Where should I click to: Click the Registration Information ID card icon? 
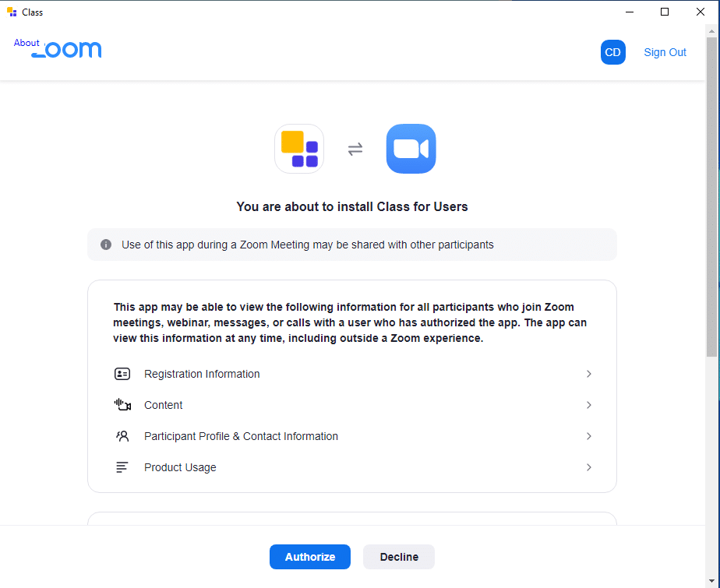click(122, 374)
